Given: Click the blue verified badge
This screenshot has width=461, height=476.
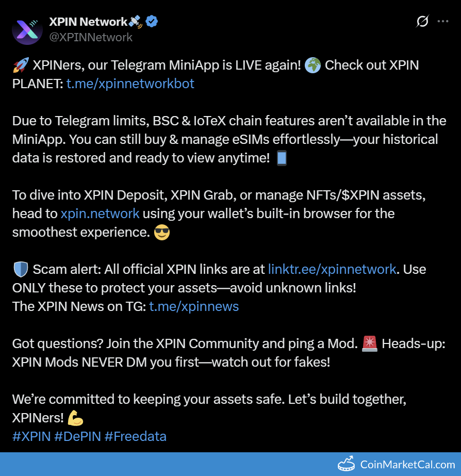Looking at the screenshot, I should (x=152, y=21).
